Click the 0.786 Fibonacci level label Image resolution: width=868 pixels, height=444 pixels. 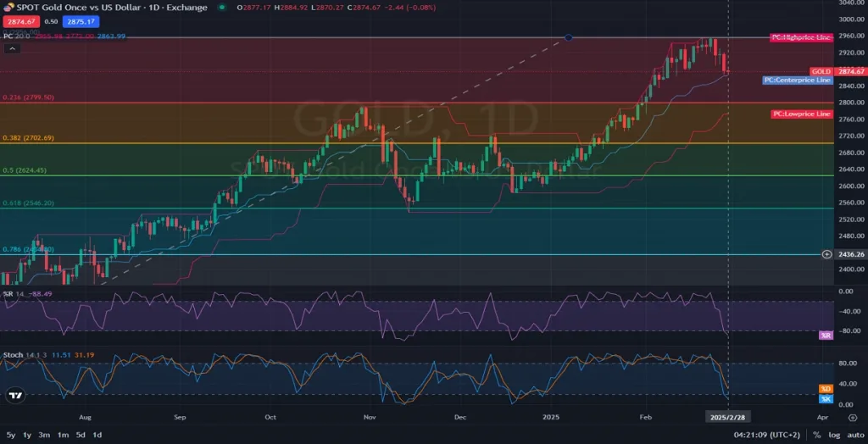(x=28, y=250)
